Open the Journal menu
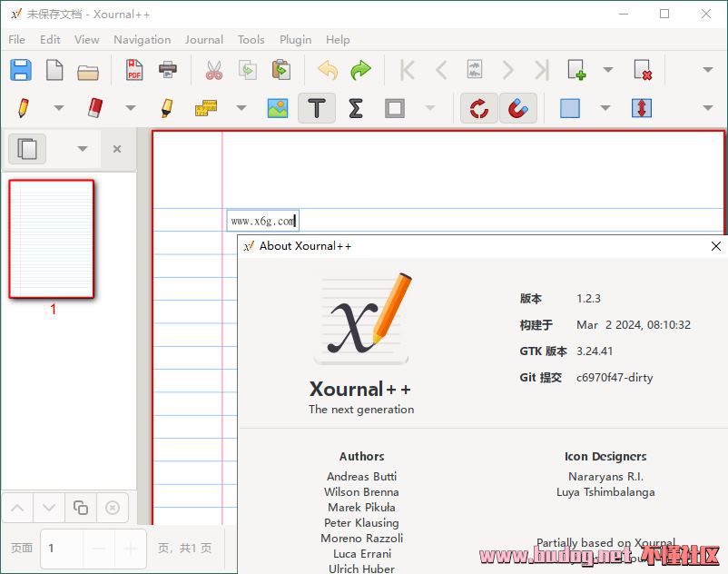 [x=203, y=39]
